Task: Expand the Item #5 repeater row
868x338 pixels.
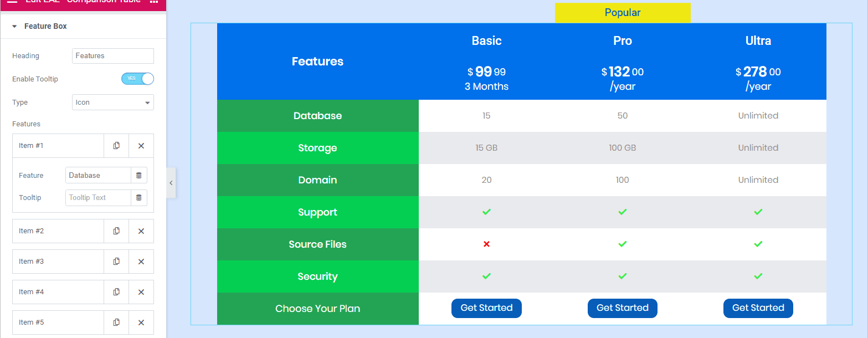Action: pyautogui.click(x=58, y=322)
